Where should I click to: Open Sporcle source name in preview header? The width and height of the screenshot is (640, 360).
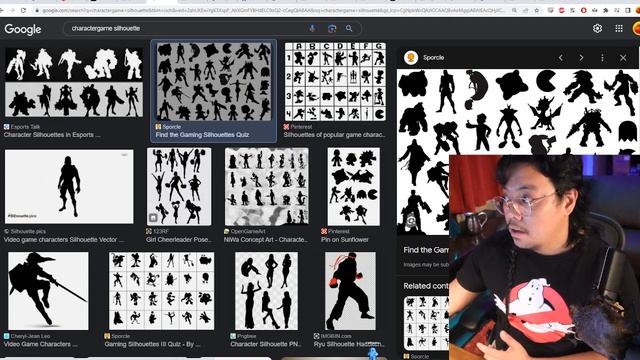[433, 58]
